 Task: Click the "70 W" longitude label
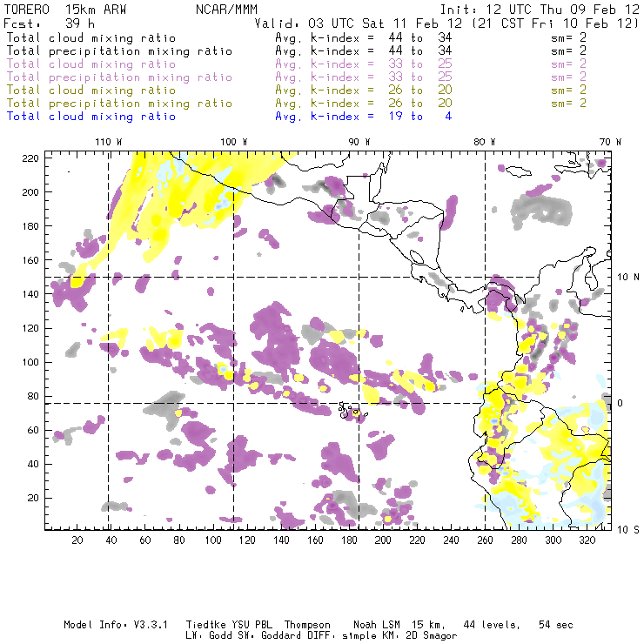point(610,142)
